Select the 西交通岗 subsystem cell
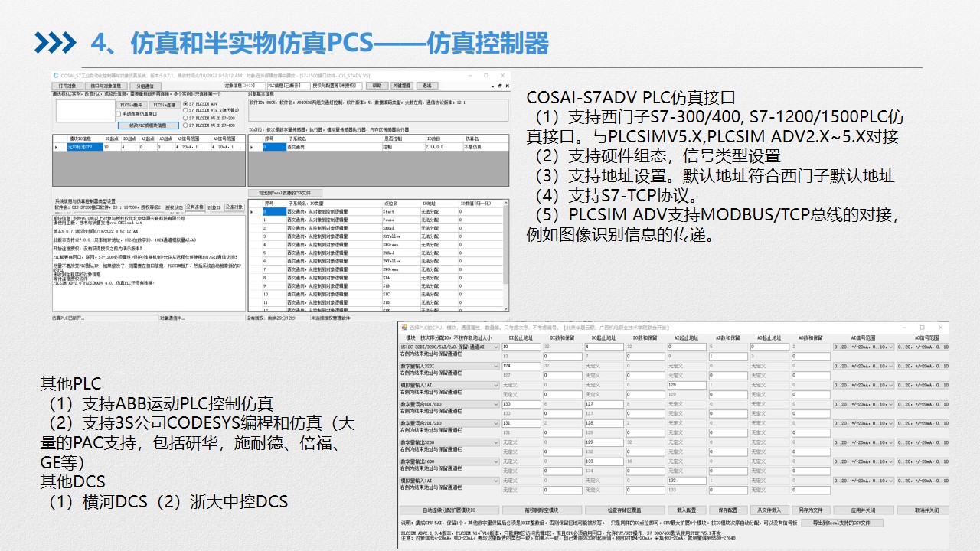The height and width of the screenshot is (551, 980). [333, 147]
